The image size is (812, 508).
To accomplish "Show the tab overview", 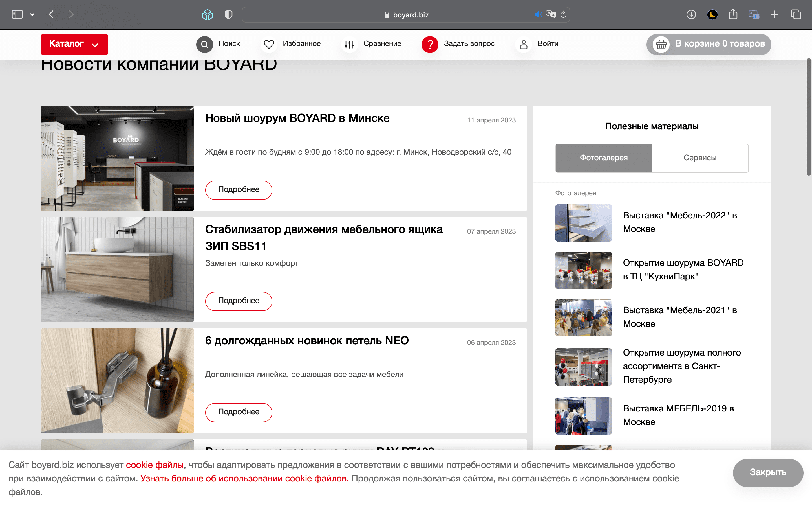I will [796, 14].
